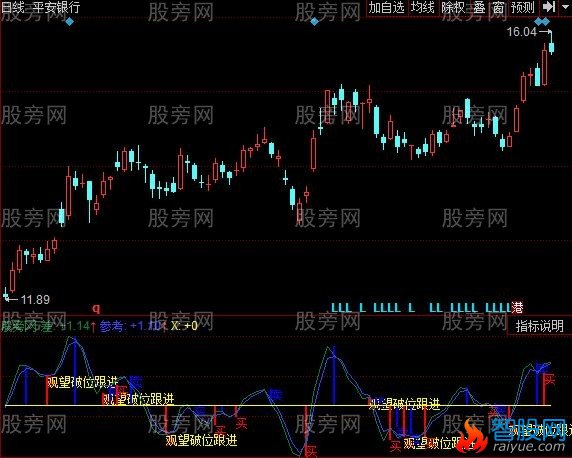Click the left blue diamond info marker
Image resolution: width=572 pixels, height=458 pixels.
(x=69, y=22)
